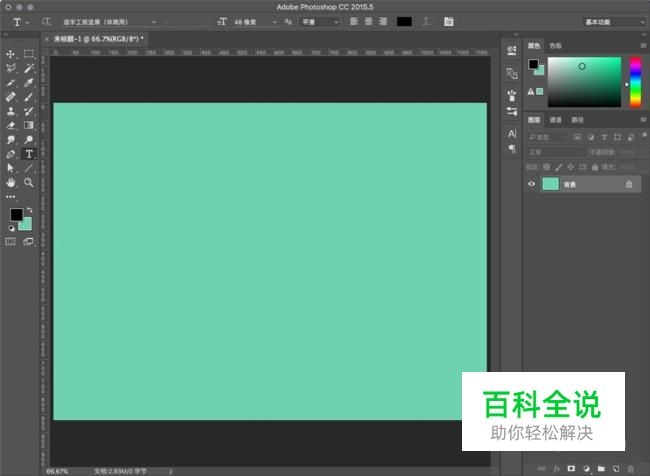Viewport: 650px width, 476px height.
Task: Toggle Quick Mask mode at toolbar bottom
Action: pyautogui.click(x=11, y=242)
